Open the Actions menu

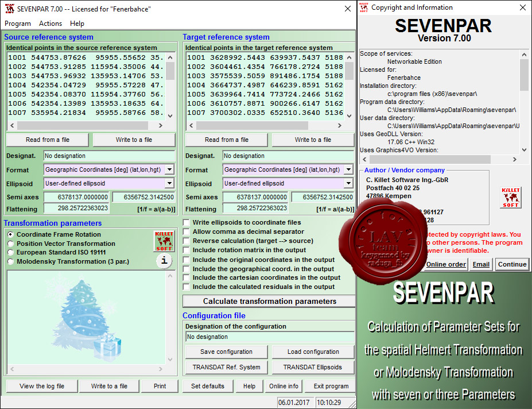[51, 24]
